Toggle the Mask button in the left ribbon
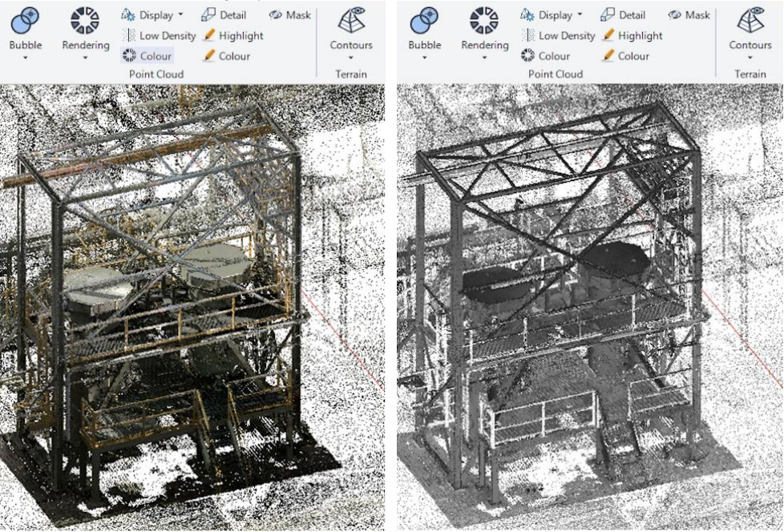784x532 pixels. 289,14
